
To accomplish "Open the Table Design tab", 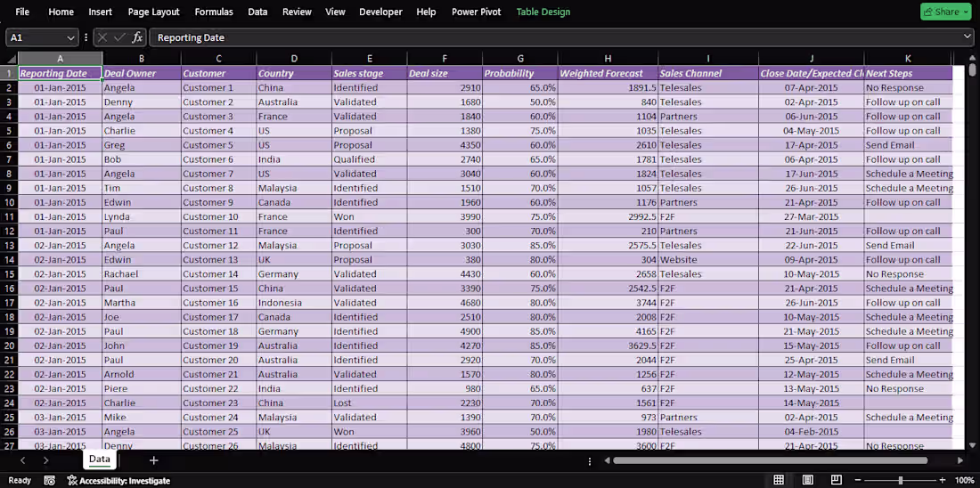I will pos(543,12).
